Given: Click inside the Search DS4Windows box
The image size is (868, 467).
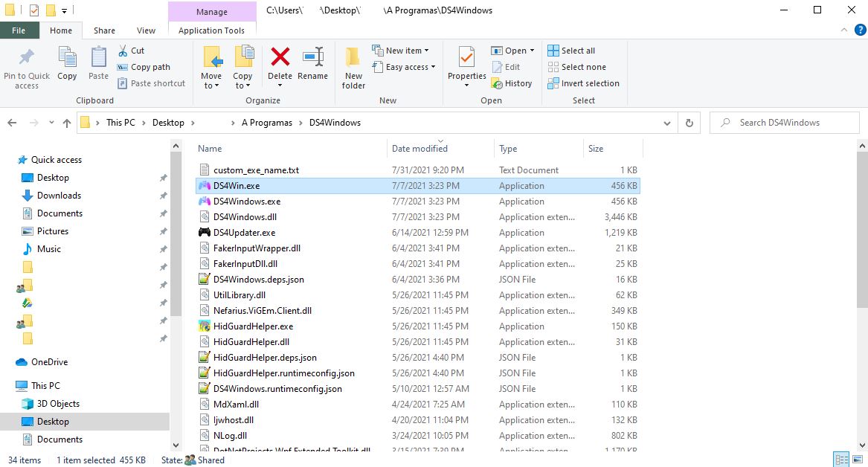Looking at the screenshot, I should pyautogui.click(x=784, y=122).
